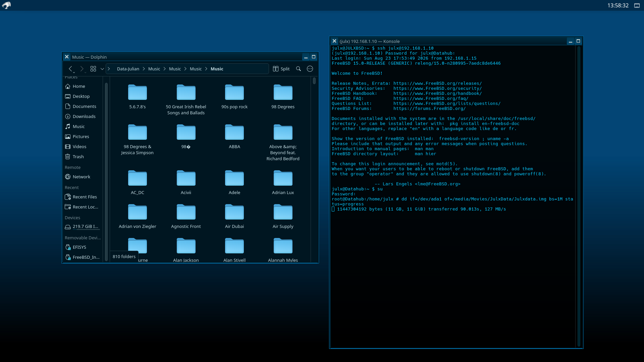Select the Air Dubai folder
The image size is (644, 362).
[234, 216]
